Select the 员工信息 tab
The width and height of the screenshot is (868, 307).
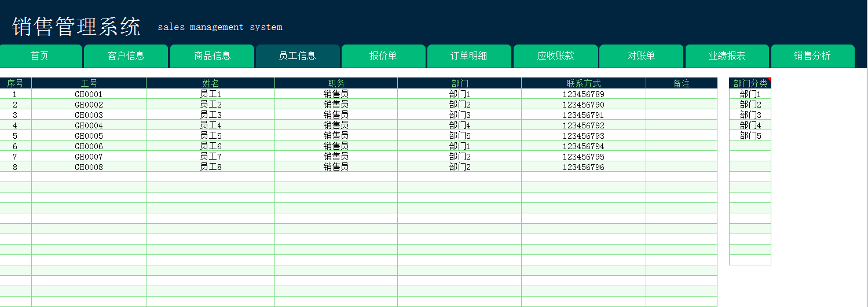click(x=298, y=56)
